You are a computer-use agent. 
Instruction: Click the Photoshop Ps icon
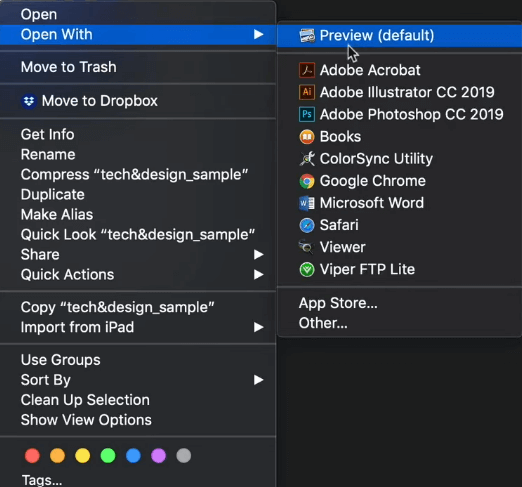point(307,114)
